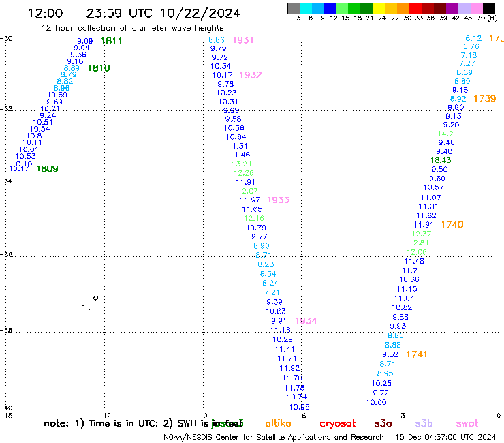Click the lowest middle-track value 10.96
504x443 pixels.
pyautogui.click(x=299, y=407)
